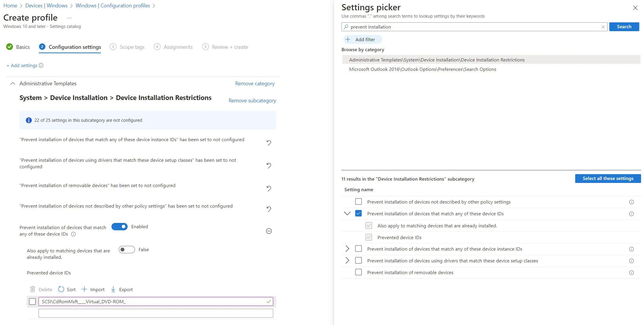Clear search text with the X icon
The height and width of the screenshot is (325, 644).
[603, 27]
